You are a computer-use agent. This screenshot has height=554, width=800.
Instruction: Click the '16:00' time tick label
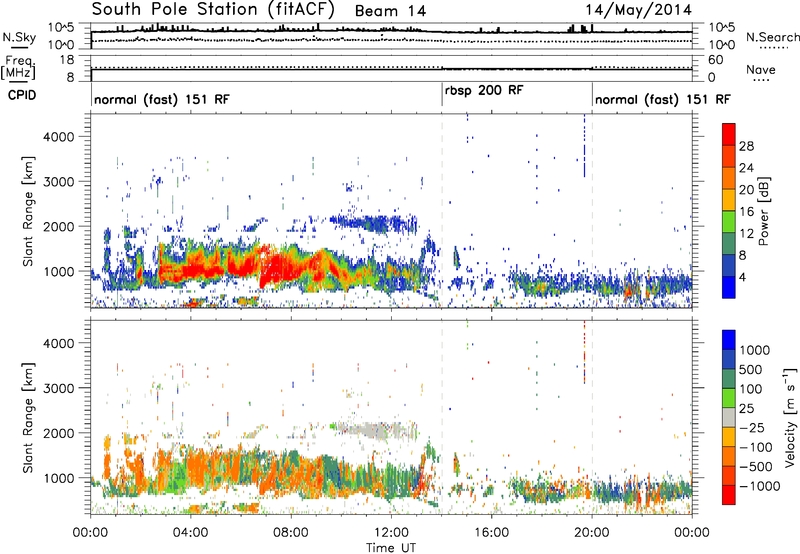(491, 533)
